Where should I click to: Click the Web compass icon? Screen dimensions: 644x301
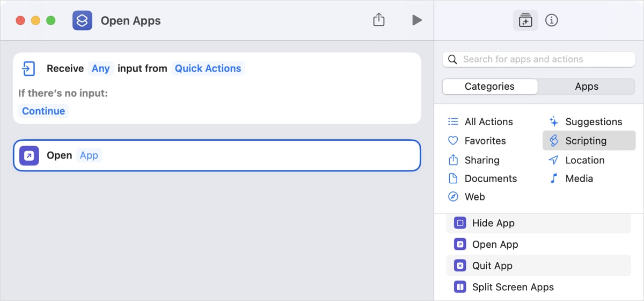(453, 197)
